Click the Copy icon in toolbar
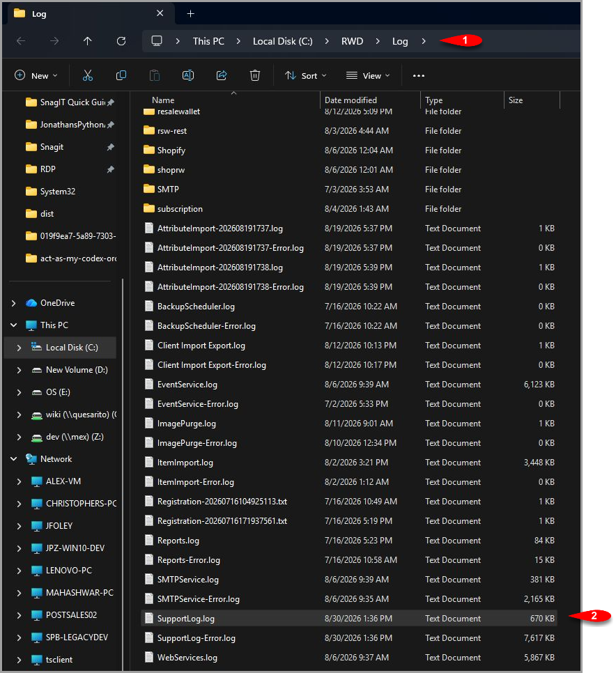 (x=121, y=75)
